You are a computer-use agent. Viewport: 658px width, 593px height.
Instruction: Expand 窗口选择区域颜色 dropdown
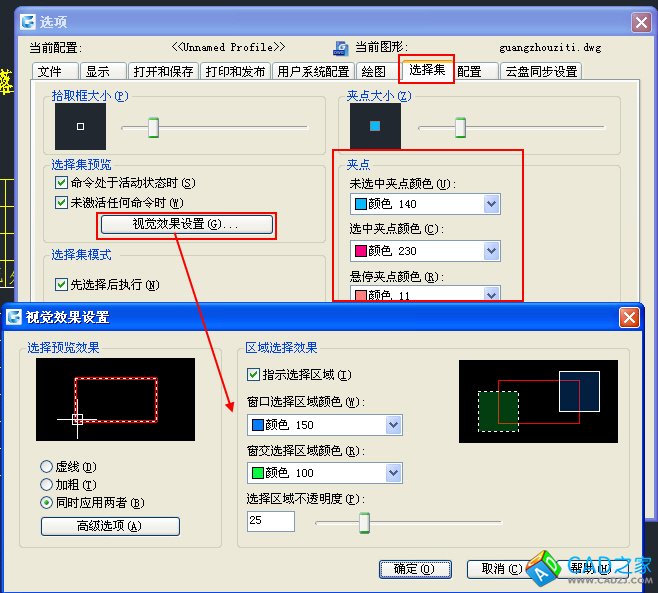[393, 425]
